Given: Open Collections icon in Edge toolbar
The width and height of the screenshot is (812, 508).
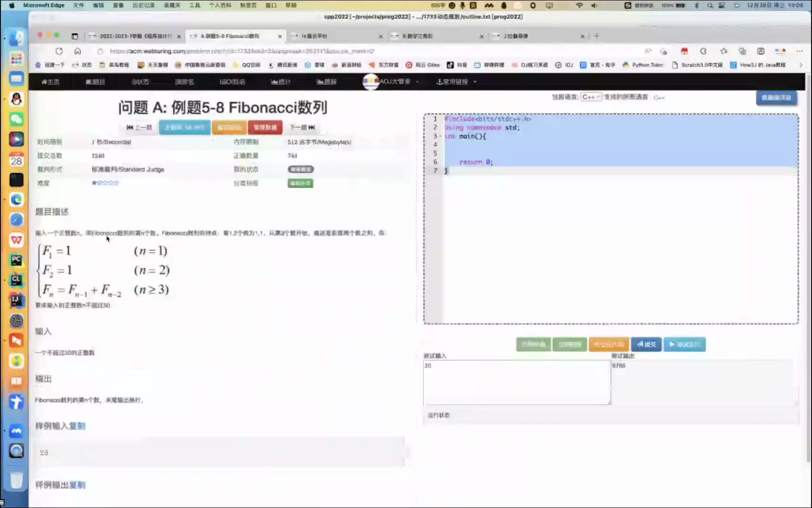Looking at the screenshot, I should (742, 51).
